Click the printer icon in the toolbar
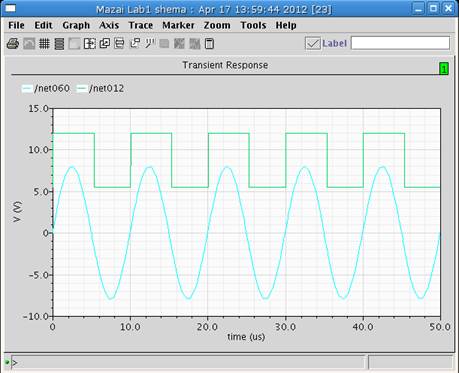The width and height of the screenshot is (459, 373). click(x=13, y=44)
